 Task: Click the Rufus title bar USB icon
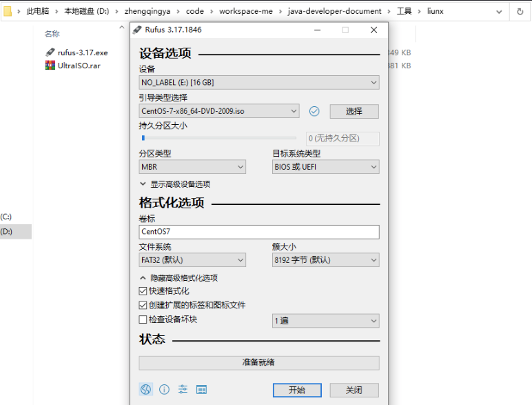coord(137,30)
